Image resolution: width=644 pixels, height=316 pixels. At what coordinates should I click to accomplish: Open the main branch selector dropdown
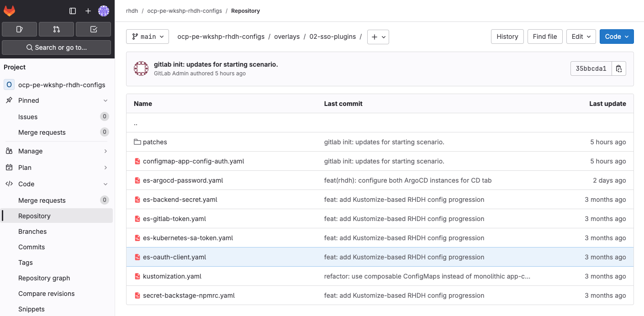[148, 37]
